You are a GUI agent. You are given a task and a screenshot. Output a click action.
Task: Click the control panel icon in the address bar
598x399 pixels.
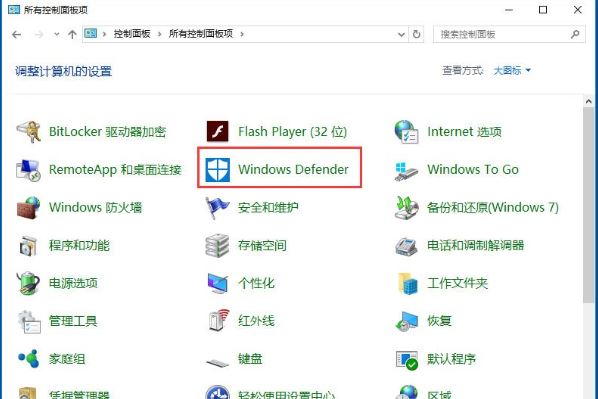90,33
